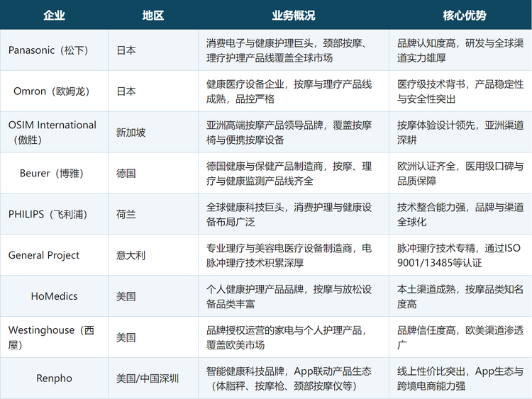Click business text 个人健康护理产品品牌

(x=255, y=289)
